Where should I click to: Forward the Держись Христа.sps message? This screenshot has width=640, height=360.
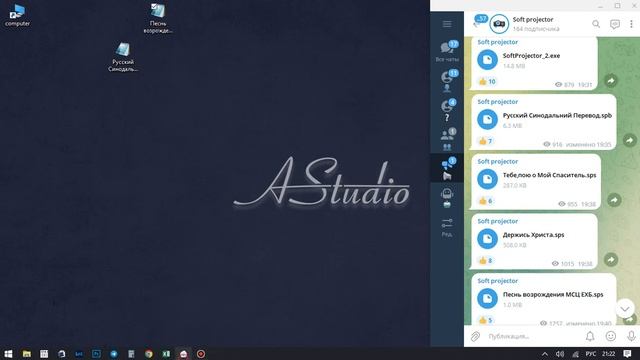click(611, 260)
